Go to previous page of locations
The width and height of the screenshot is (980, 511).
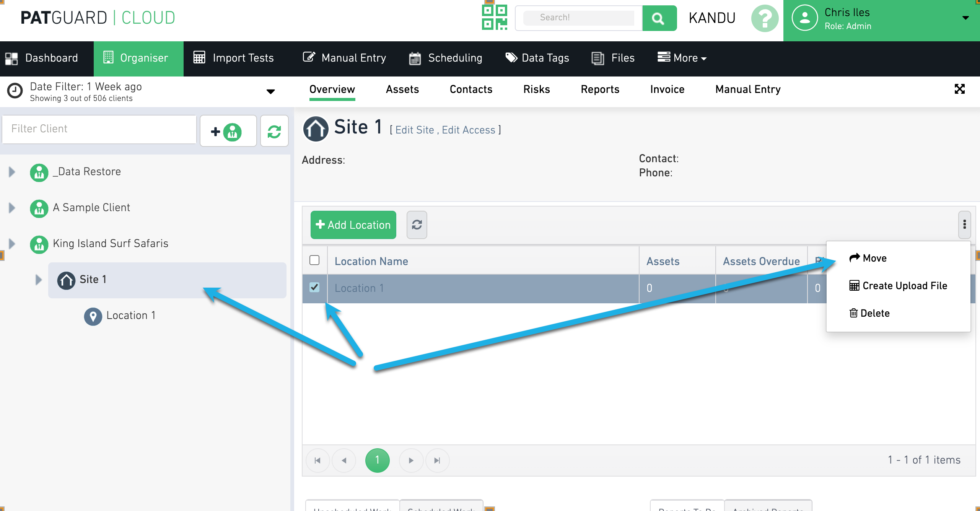point(344,461)
